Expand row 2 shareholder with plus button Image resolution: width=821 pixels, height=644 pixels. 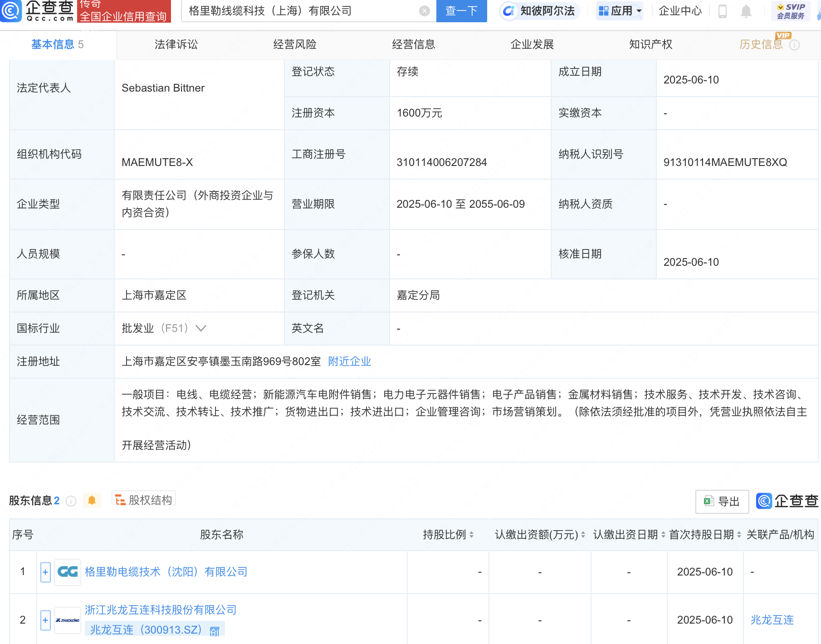click(x=45, y=620)
